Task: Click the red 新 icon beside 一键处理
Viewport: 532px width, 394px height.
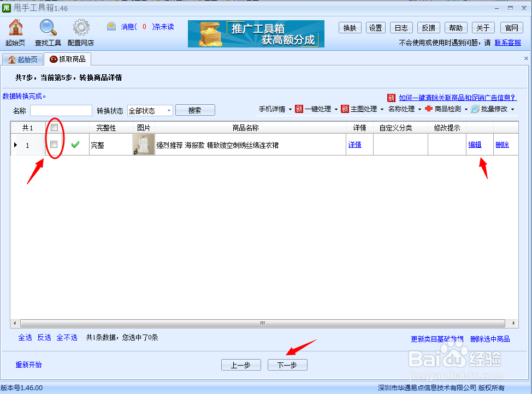Action: (x=299, y=109)
